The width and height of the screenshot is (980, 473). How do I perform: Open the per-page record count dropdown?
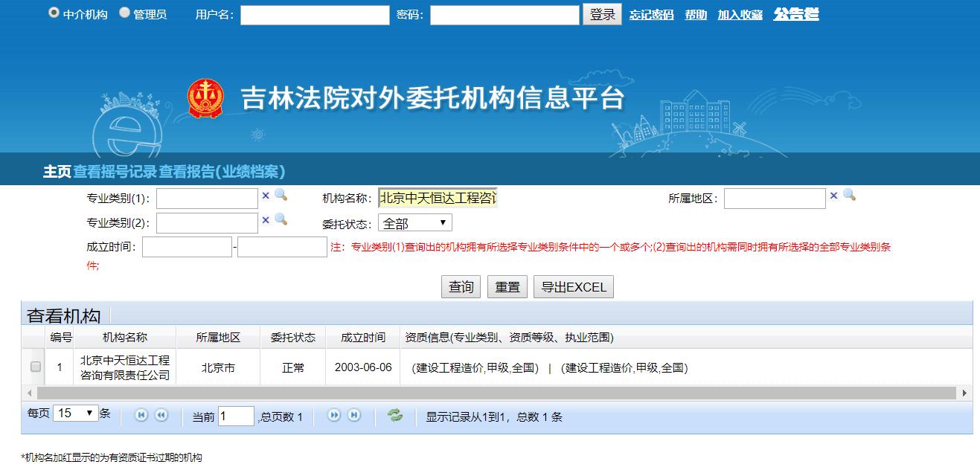(x=75, y=413)
